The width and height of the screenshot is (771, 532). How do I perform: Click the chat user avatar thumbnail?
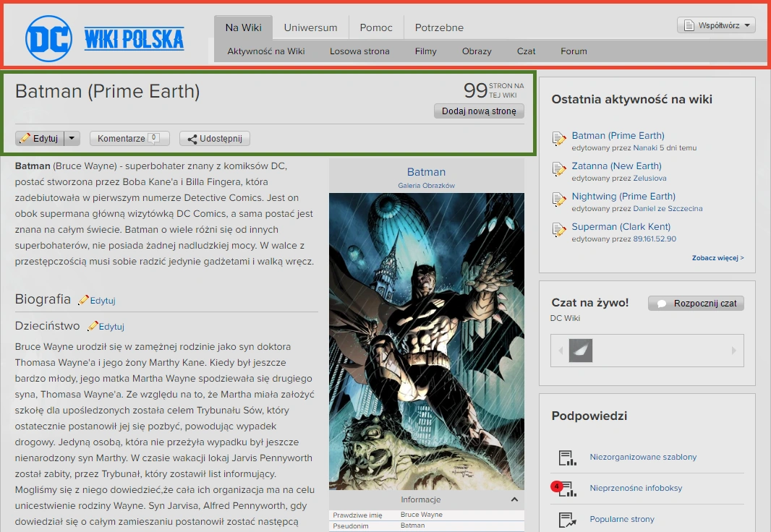[x=580, y=351]
